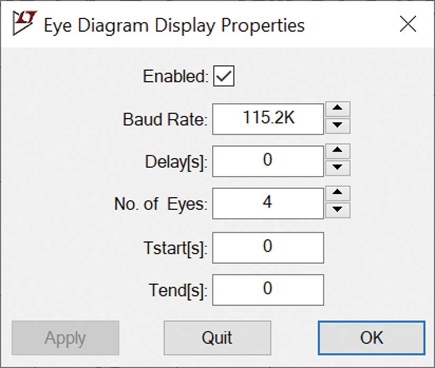The image size is (435, 368).
Task: Increase Baud Rate with the up arrow
Action: [x=337, y=109]
